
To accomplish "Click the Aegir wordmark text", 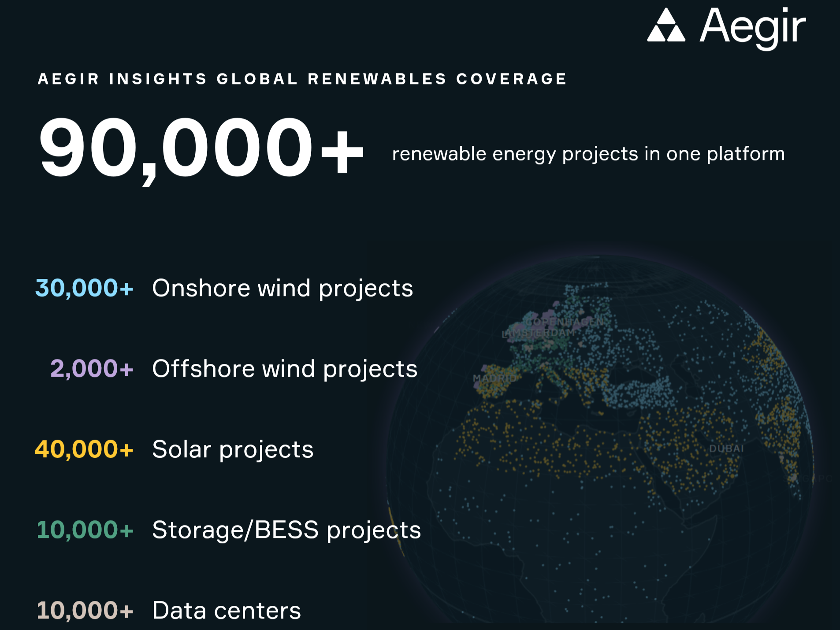I will [753, 28].
